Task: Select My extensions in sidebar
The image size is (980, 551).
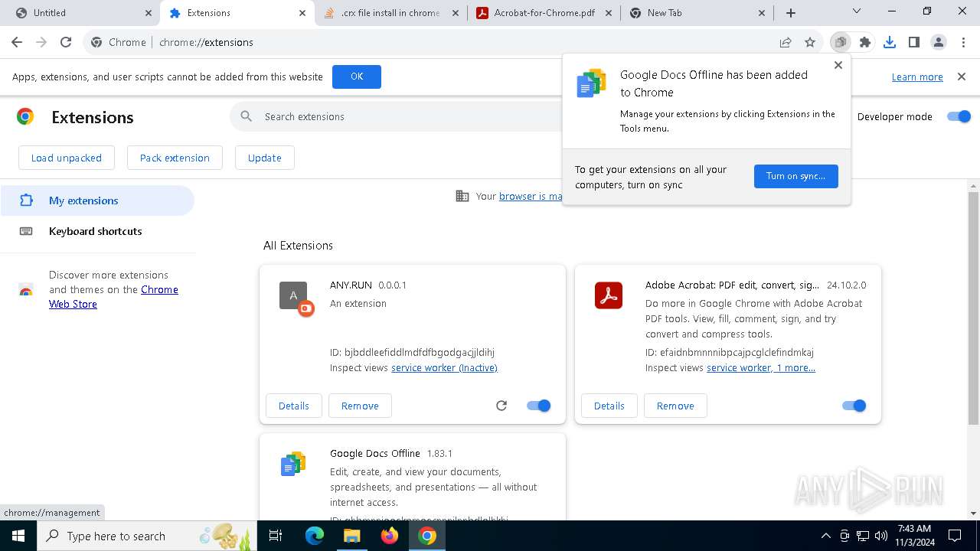Action: [97, 201]
